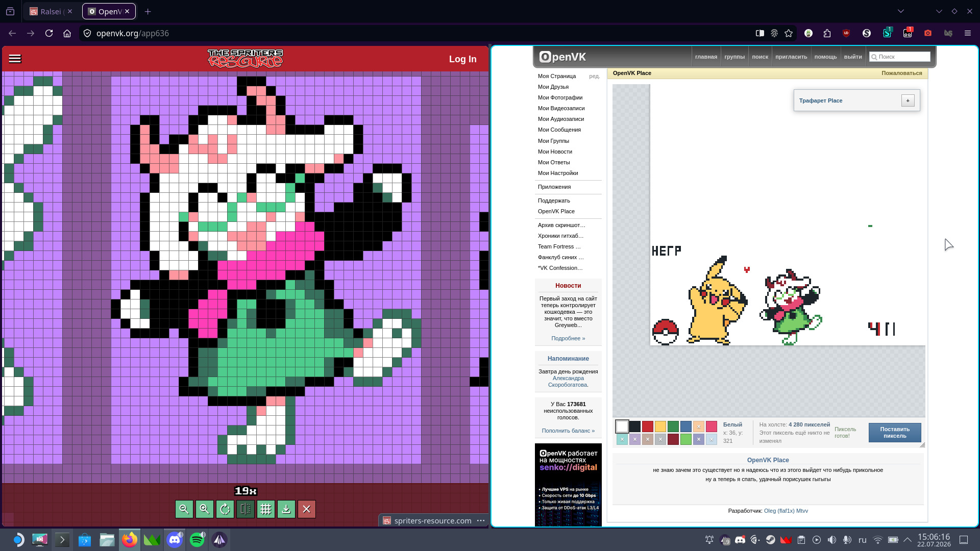Open пригласить in OpenVK header
This screenshot has height=551, width=980.
point(791,57)
